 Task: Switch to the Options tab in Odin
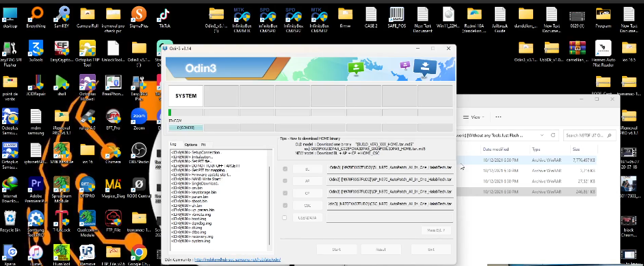coord(190,145)
